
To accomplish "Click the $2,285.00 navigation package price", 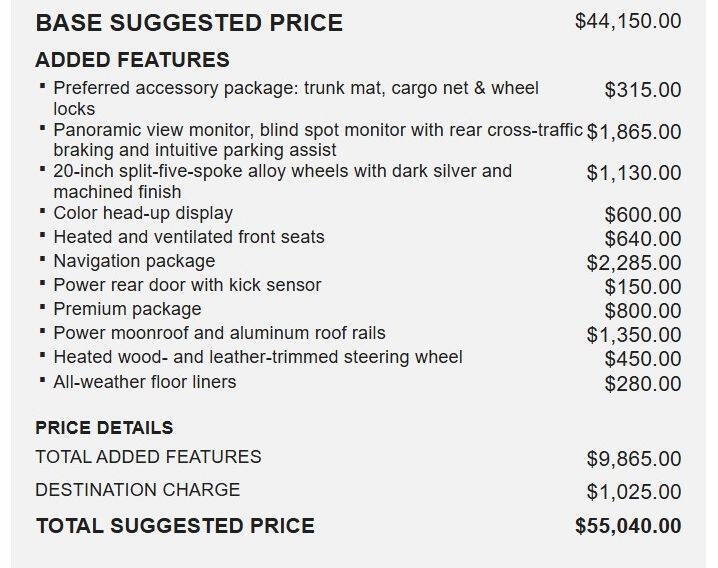I will 634,263.
